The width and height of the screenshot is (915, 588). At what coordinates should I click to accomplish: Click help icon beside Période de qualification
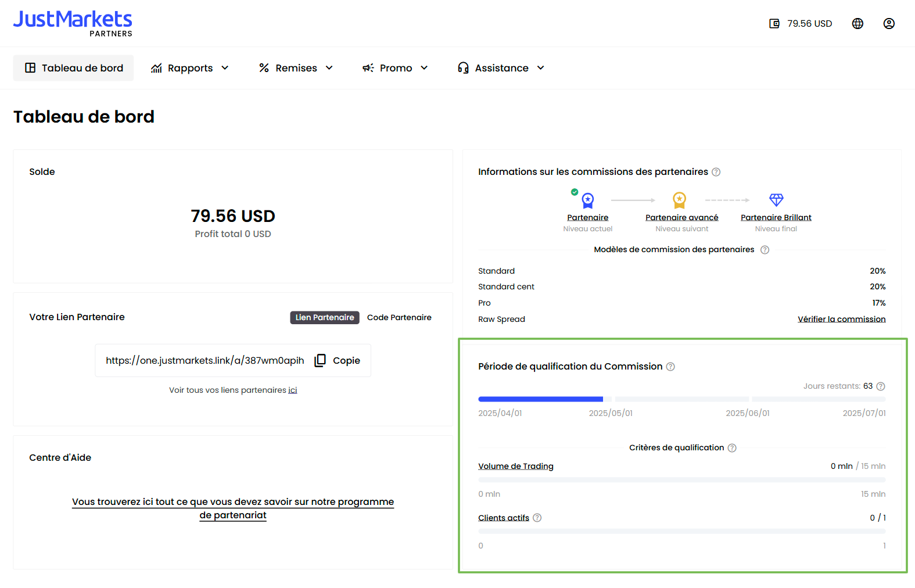point(670,367)
